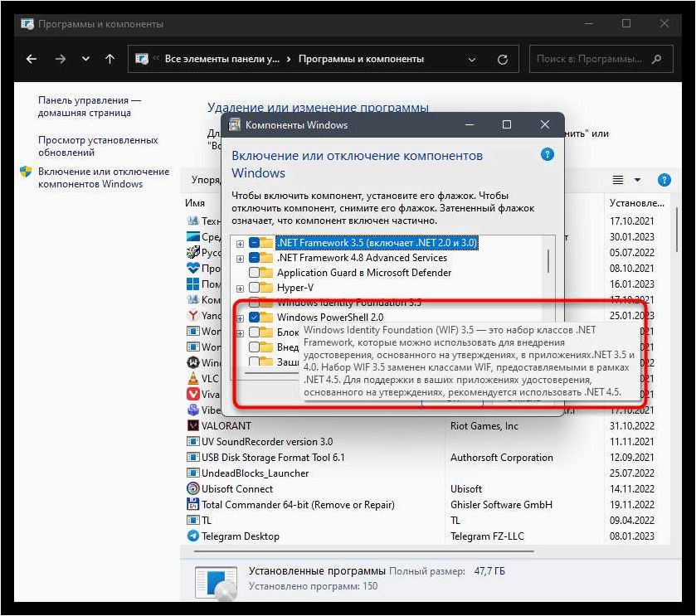Open 'Просмотр установленных обновлений' link
696x616 pixels.
tap(98, 146)
